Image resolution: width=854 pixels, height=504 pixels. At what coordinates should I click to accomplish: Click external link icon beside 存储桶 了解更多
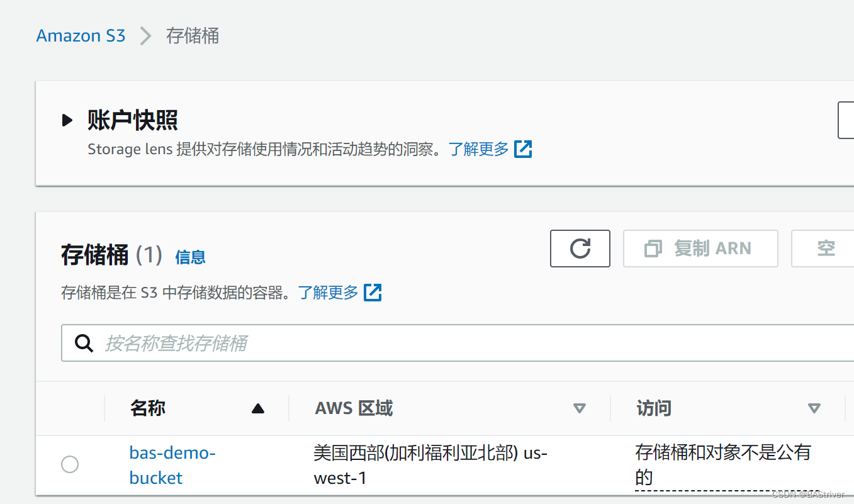click(x=373, y=292)
